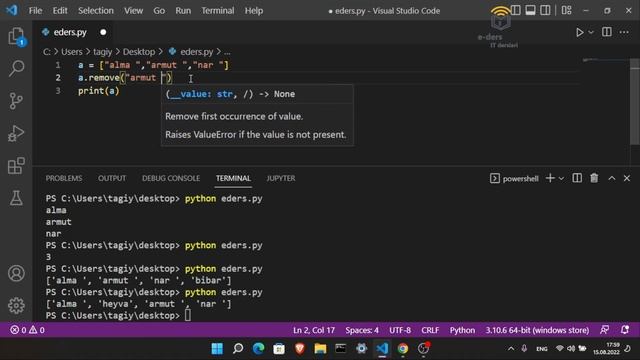Kill terminal with trash icon

(x=594, y=178)
